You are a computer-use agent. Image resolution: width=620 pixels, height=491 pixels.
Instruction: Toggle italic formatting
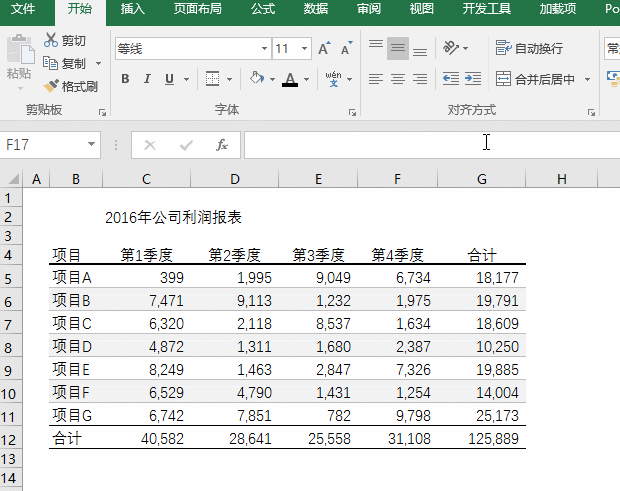point(148,79)
